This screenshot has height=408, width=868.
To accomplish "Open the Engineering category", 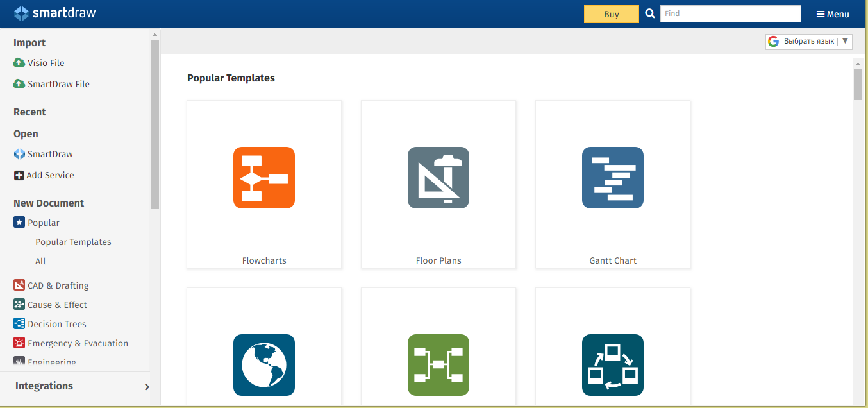I will [x=52, y=362].
